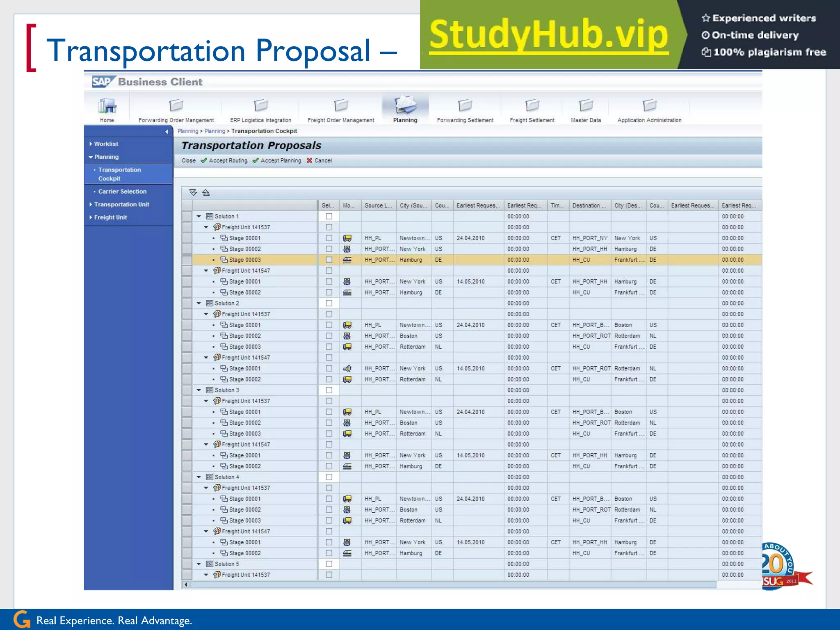The width and height of the screenshot is (840, 630).
Task: Click the Cancel button label
Action: click(x=323, y=160)
